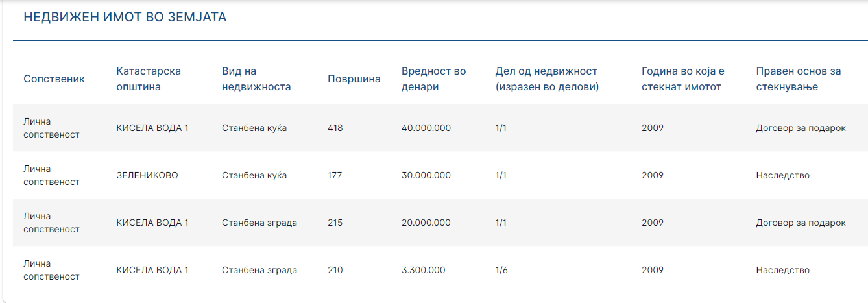The height and width of the screenshot is (303, 868).
Task: Click the area value 418
Action: pos(335,128)
